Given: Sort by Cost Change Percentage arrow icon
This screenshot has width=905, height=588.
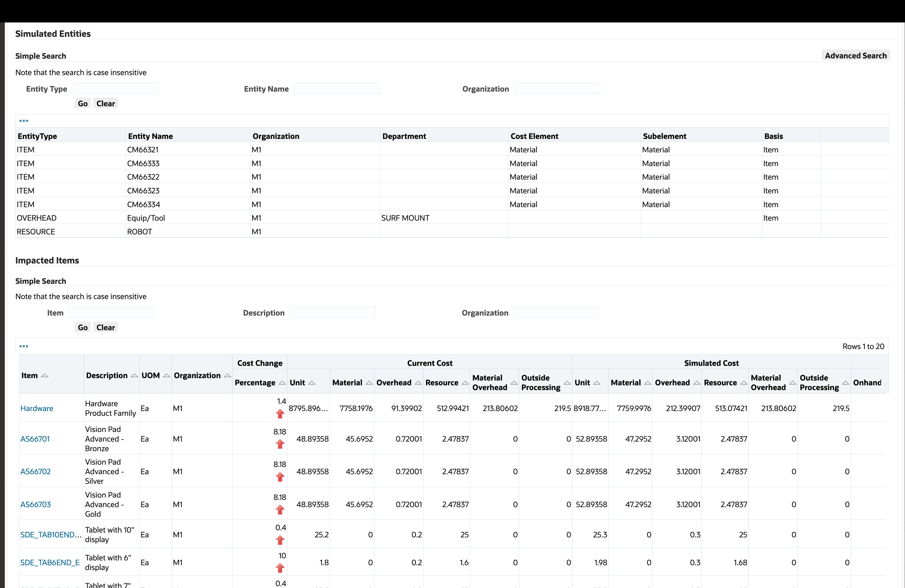Looking at the screenshot, I should click(282, 383).
